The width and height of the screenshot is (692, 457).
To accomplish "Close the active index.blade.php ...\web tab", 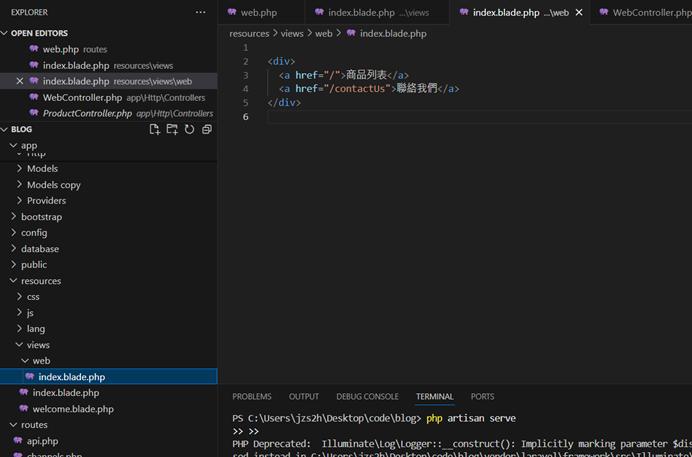I will tap(579, 12).
